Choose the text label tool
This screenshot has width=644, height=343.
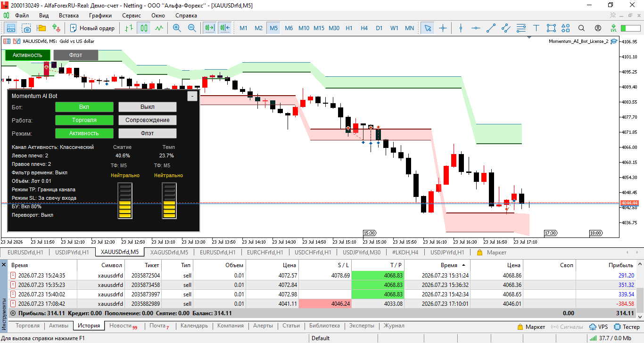click(x=536, y=28)
